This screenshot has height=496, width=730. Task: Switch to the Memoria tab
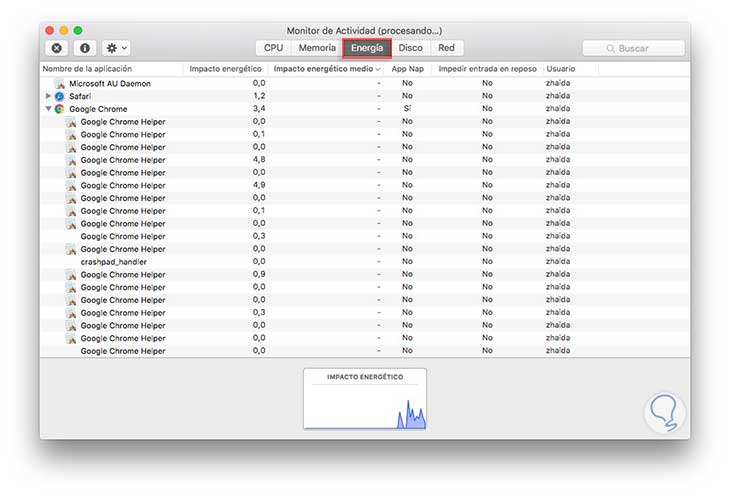coord(317,48)
